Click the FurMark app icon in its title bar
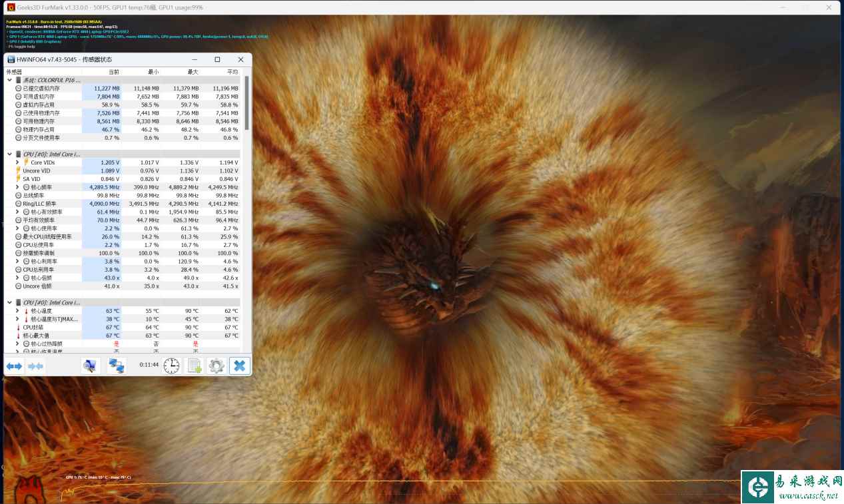 click(x=11, y=7)
